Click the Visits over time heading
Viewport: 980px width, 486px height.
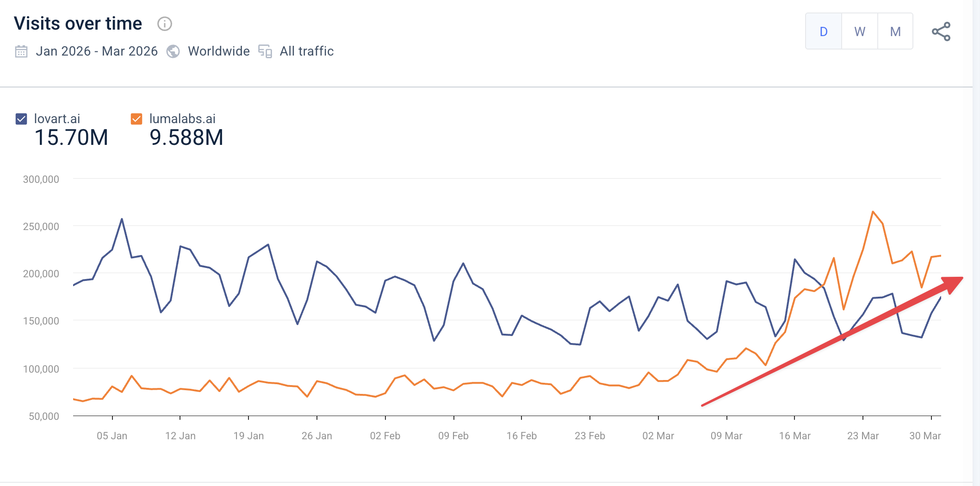click(x=78, y=24)
